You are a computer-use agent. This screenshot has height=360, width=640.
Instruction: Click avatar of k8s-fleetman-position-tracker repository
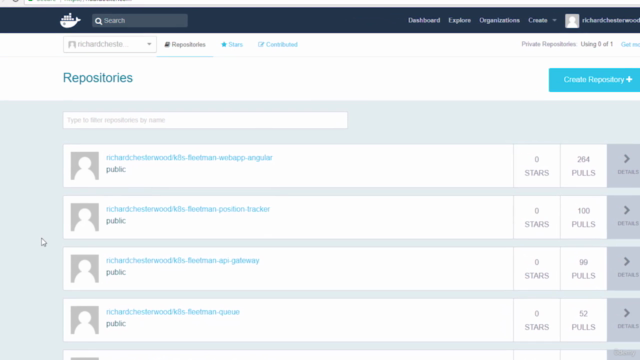click(84, 217)
